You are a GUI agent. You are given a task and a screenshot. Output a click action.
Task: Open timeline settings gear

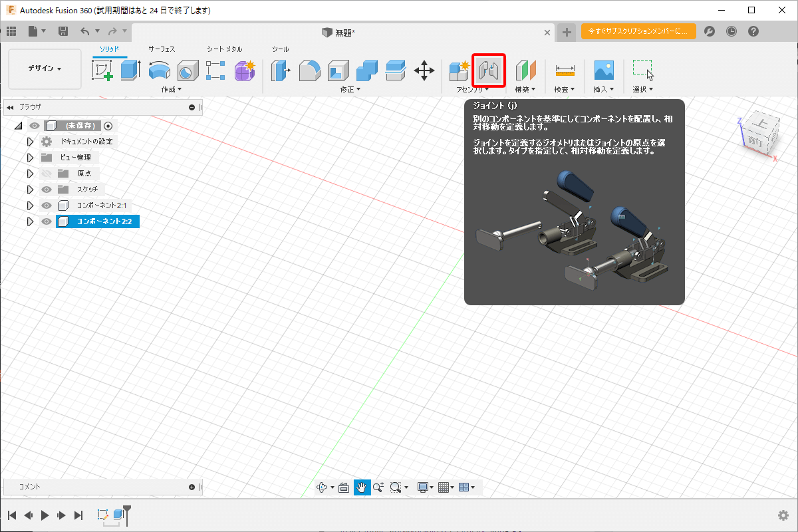click(x=783, y=515)
